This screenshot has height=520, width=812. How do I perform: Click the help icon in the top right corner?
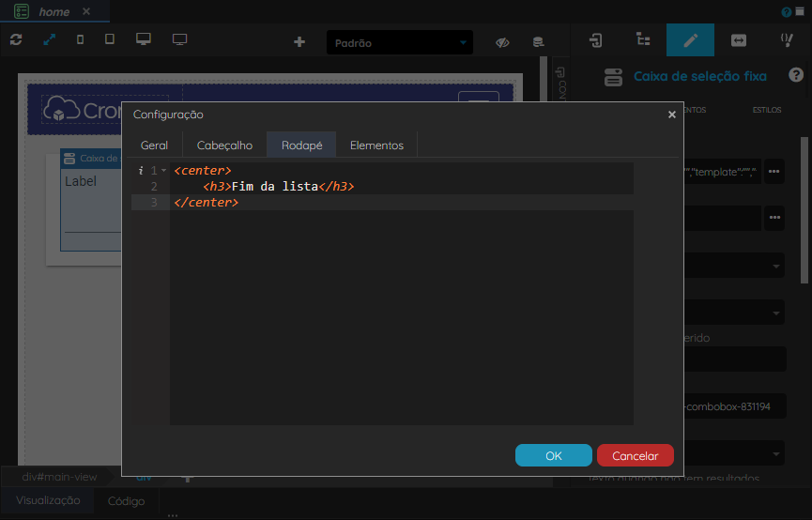pos(787,12)
